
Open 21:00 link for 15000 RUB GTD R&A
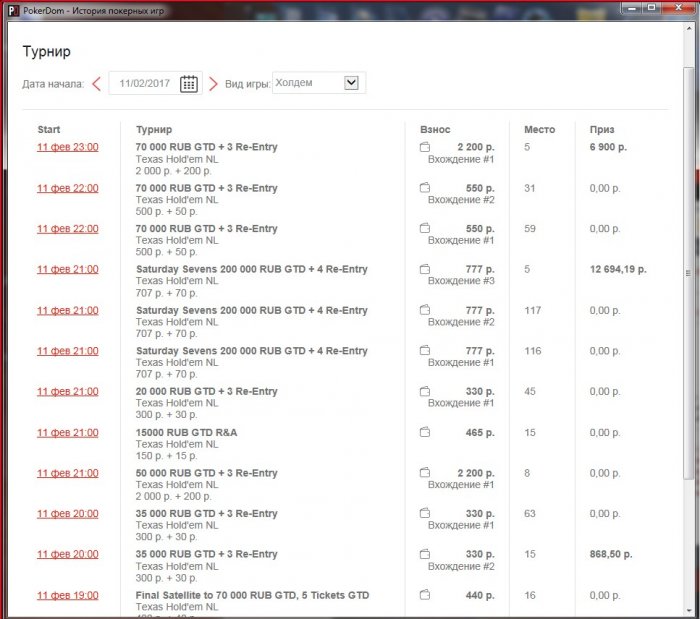click(67, 432)
